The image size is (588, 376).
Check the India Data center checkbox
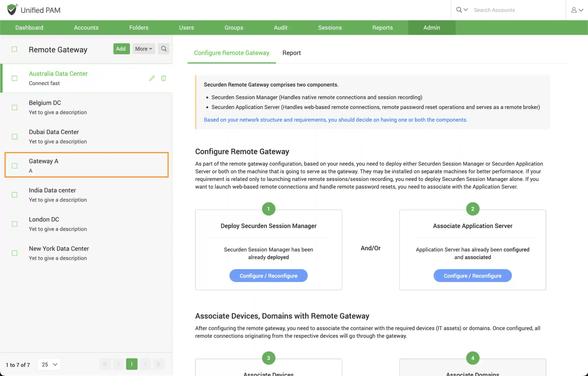(x=15, y=195)
